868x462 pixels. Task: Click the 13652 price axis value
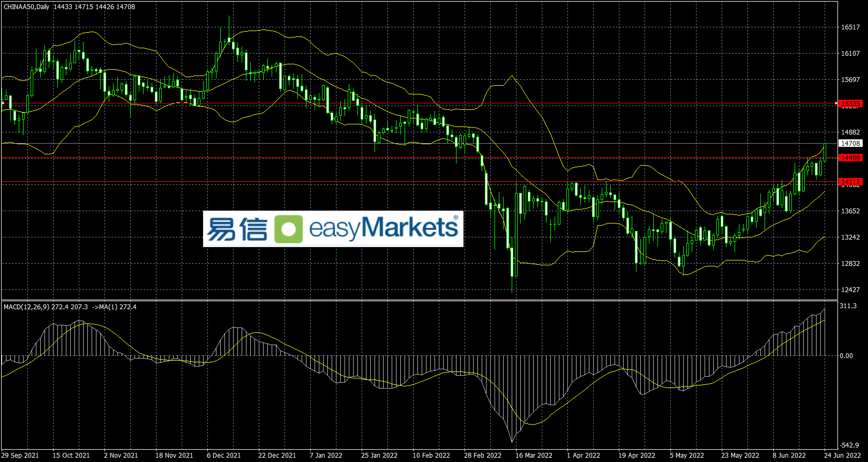[850, 211]
